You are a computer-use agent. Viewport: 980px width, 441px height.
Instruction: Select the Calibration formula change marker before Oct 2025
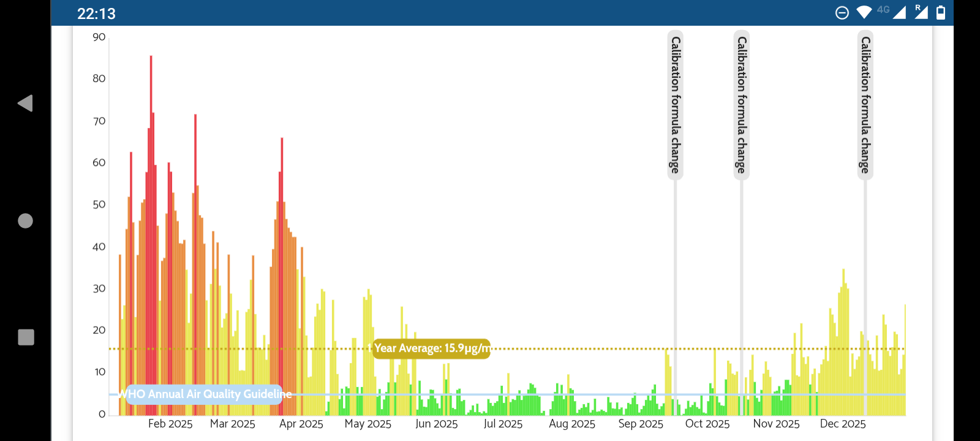(675, 104)
